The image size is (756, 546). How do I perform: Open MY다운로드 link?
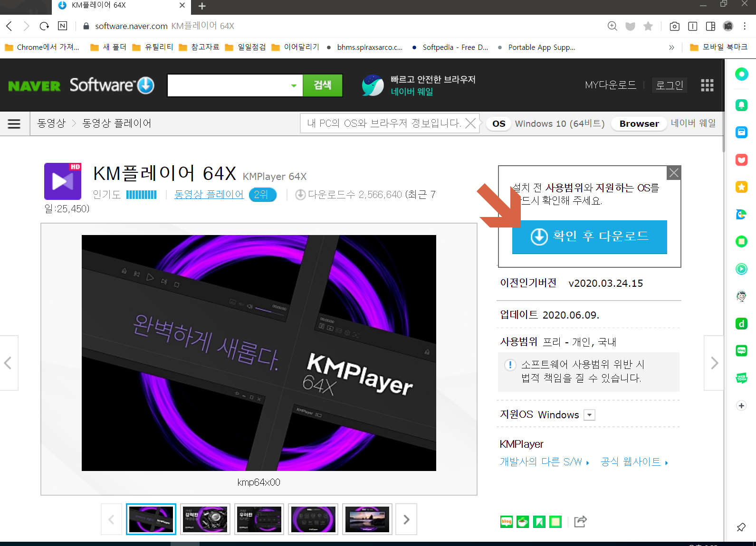[x=611, y=85]
